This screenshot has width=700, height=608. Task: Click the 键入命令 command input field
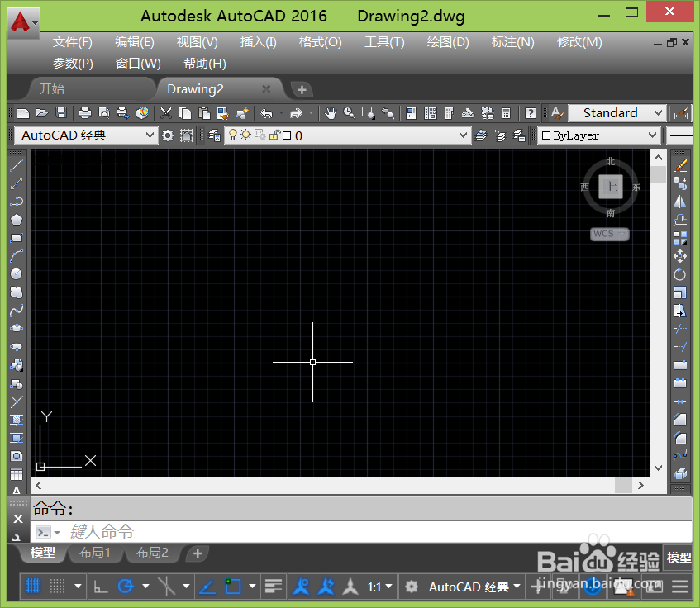click(362, 532)
